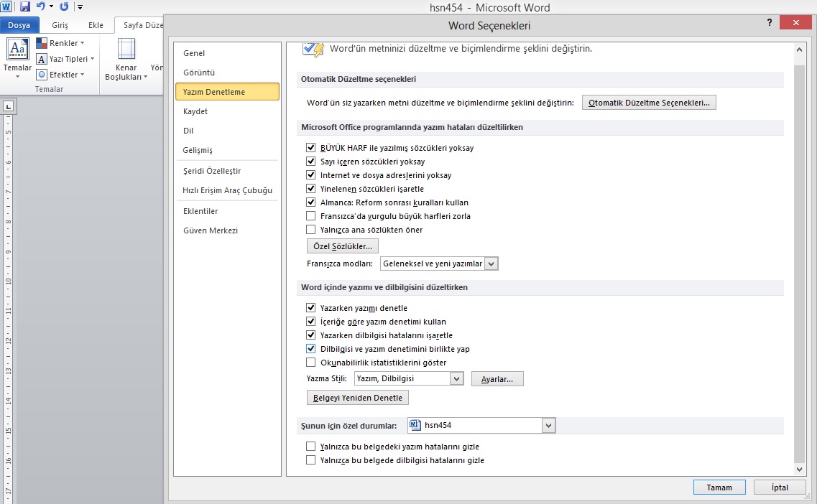Click the ruler tab selector button
The height and width of the screenshot is (504, 817).
9,107
